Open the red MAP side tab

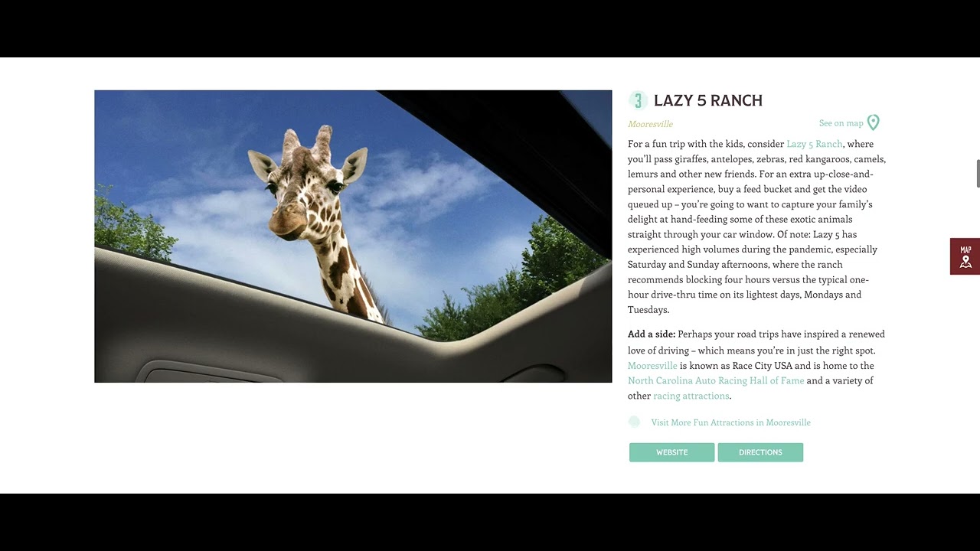pyautogui.click(x=965, y=256)
